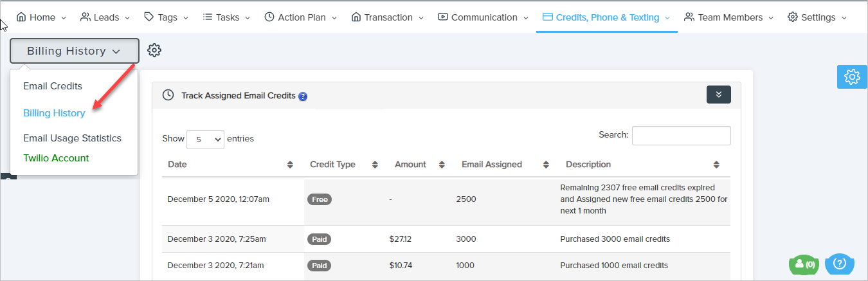Expand the Leads menu

coord(105,17)
